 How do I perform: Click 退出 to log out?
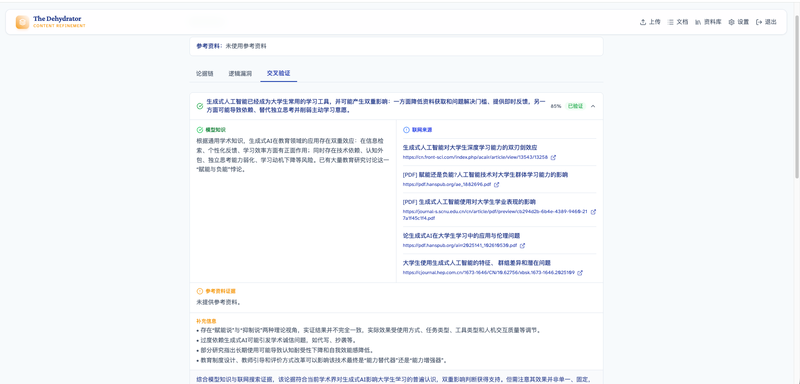pyautogui.click(x=766, y=22)
